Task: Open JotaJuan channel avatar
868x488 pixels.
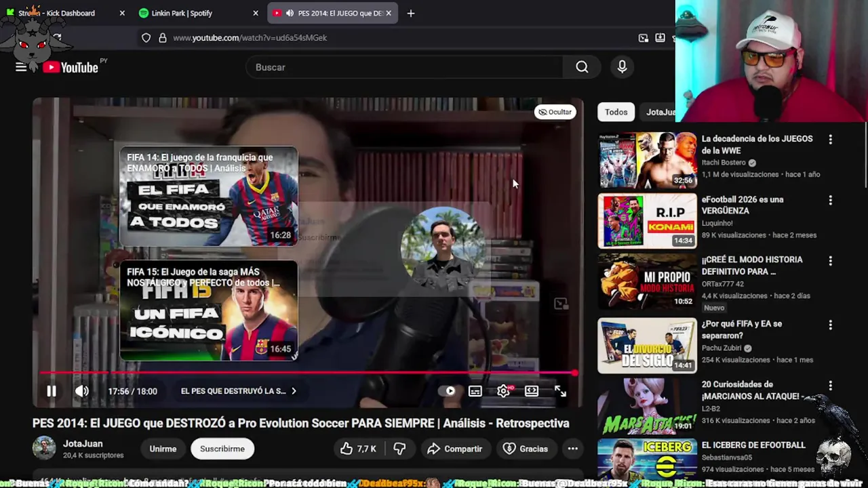Action: [44, 448]
